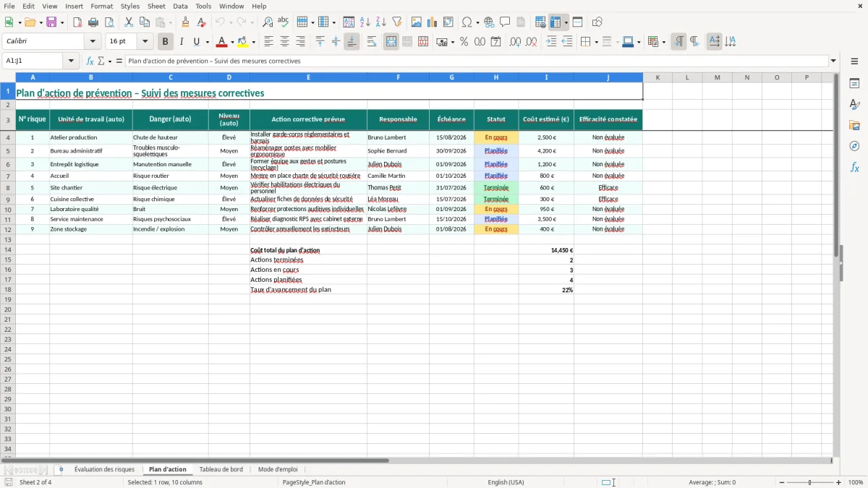The width and height of the screenshot is (868, 488).
Task: Click zoom out minus button
Action: coord(782,482)
